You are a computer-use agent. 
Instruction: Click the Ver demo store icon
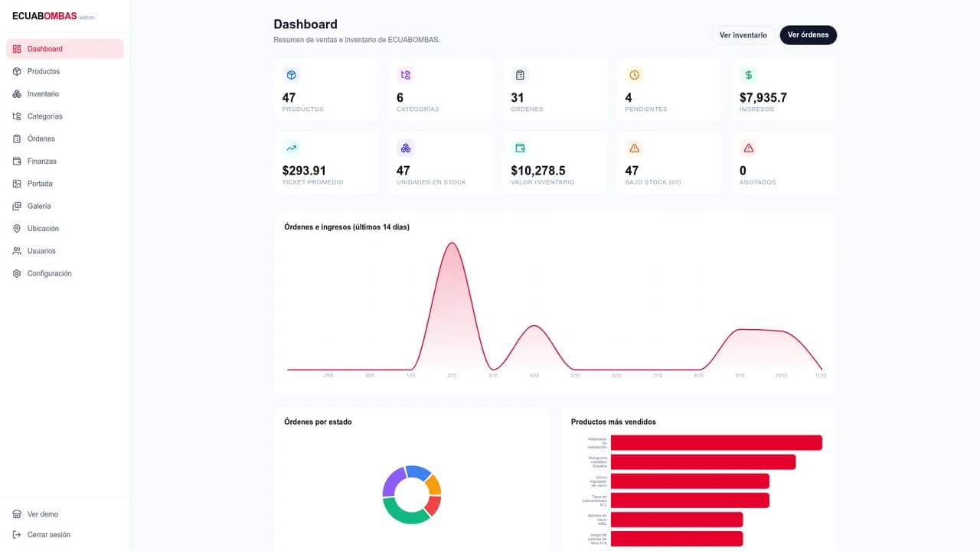point(17,514)
